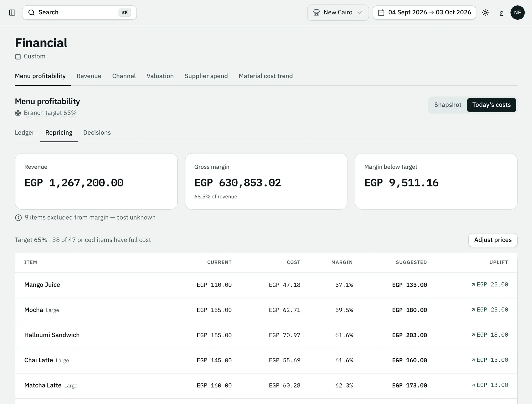
Task: Open Material cost trend tab
Action: point(266,76)
